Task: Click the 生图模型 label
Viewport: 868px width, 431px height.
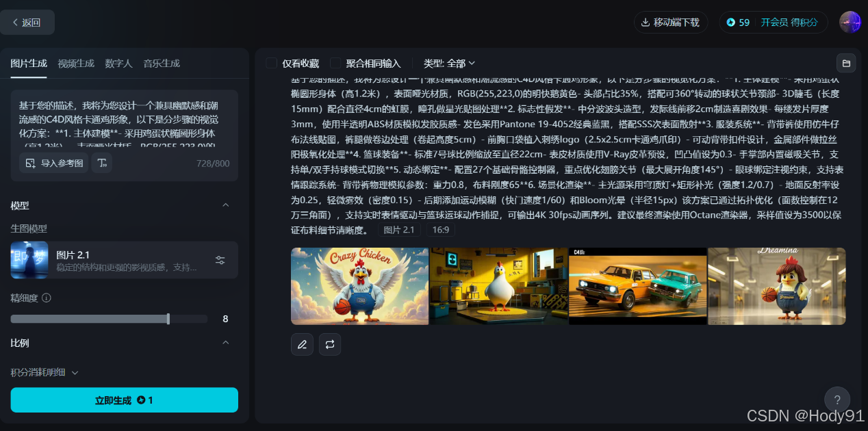Action: 29,228
